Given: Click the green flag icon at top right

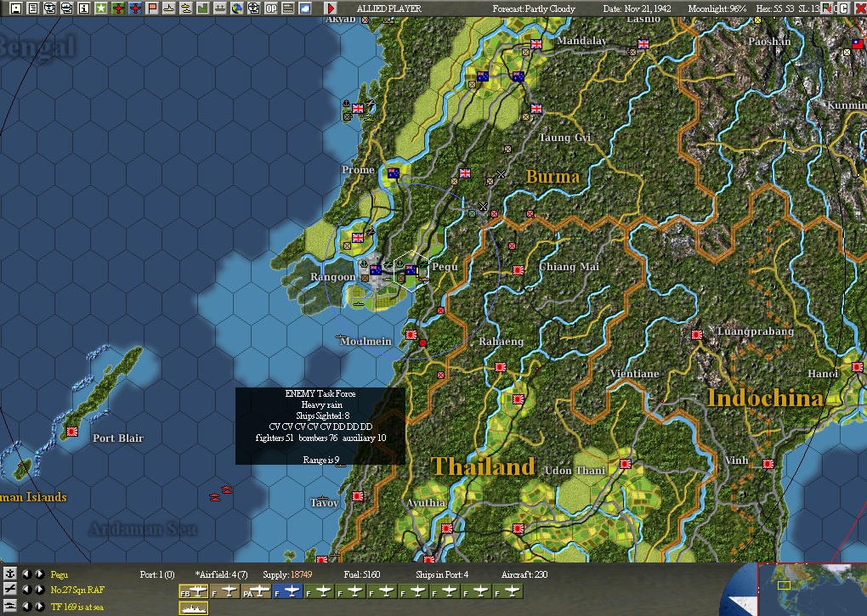Looking at the screenshot, I should pos(827,8).
